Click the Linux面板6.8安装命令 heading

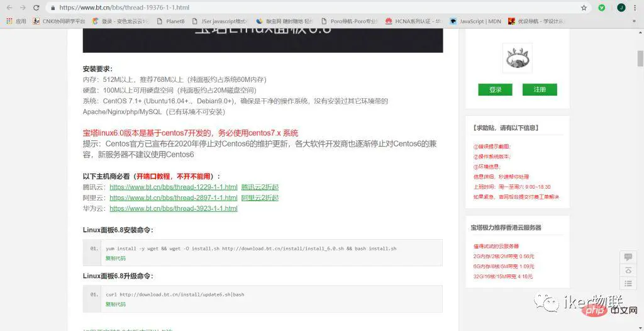click(x=118, y=230)
